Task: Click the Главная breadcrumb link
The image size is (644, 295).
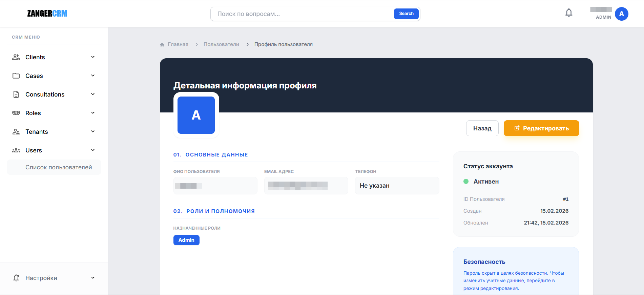Action: click(x=178, y=44)
